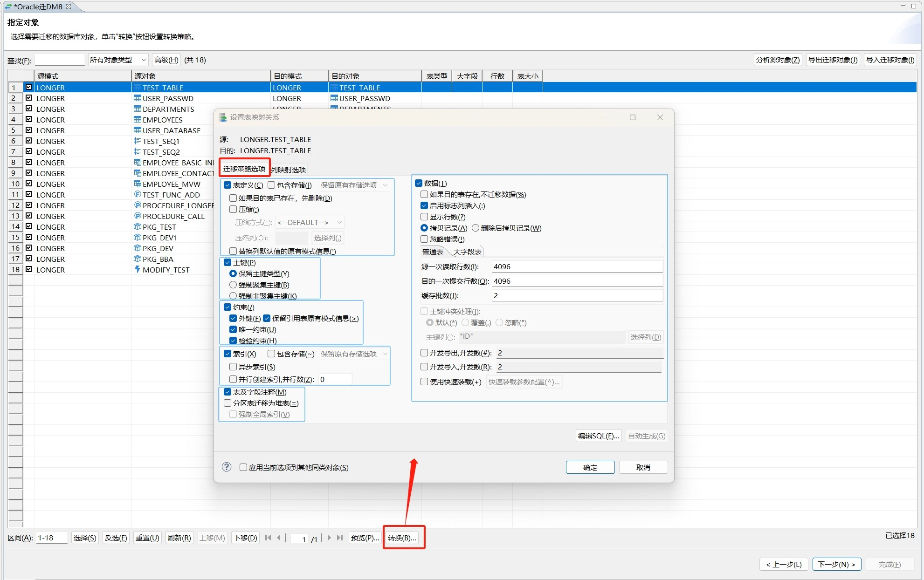The image size is (924, 580).
Task: Switch to 大字段表 tab
Action: 467,252
